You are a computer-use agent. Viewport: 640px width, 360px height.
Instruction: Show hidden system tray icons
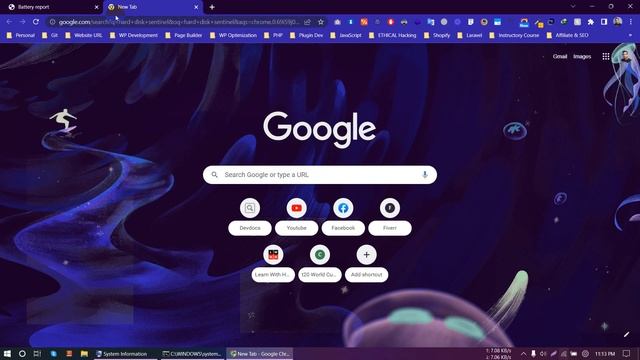pyautogui.click(x=523, y=353)
